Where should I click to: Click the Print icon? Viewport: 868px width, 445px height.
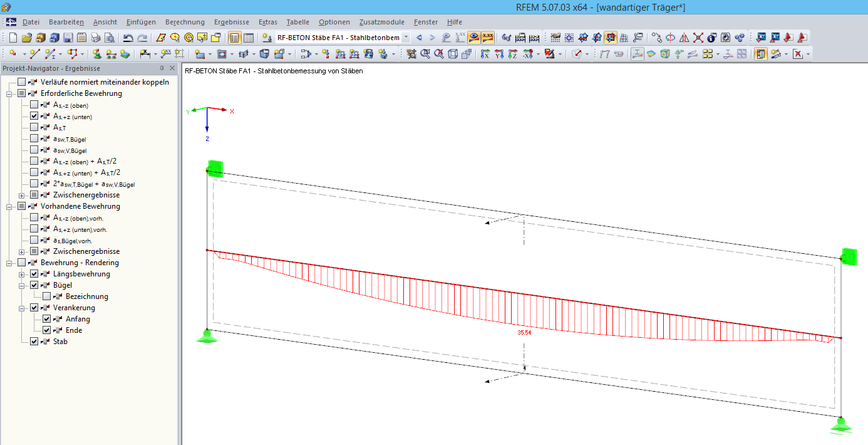(95, 38)
